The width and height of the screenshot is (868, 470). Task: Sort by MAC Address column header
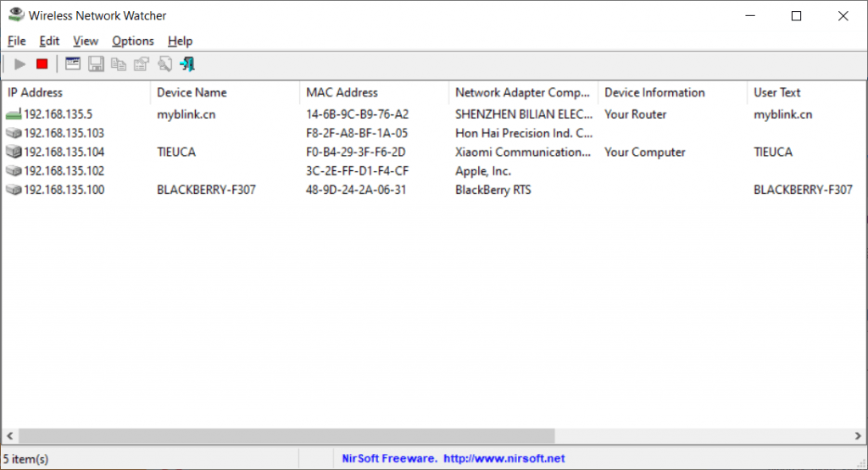pos(373,92)
